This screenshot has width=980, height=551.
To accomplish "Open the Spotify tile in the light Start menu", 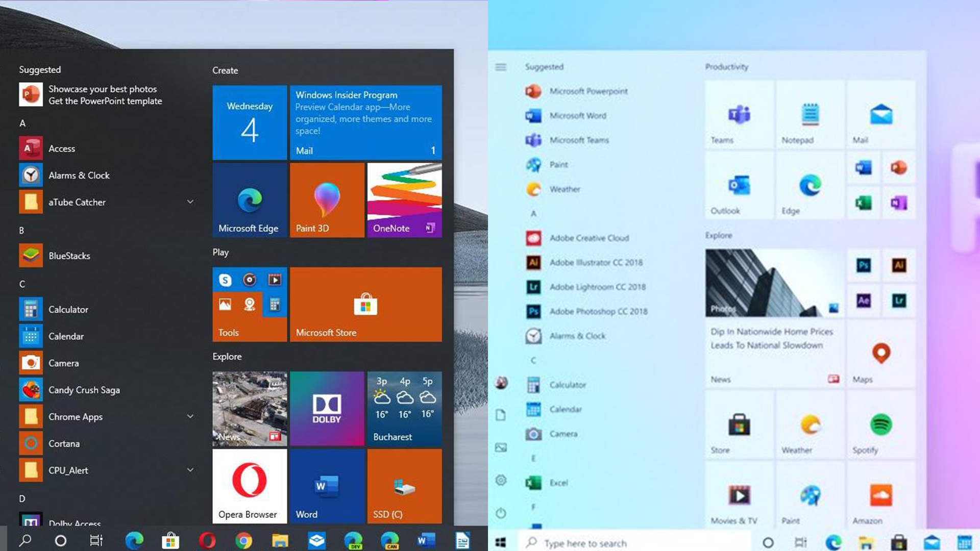I will point(881,425).
